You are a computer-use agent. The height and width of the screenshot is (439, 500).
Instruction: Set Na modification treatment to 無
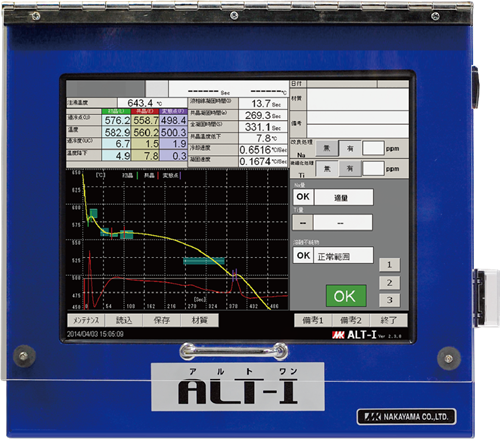pyautogui.click(x=327, y=148)
